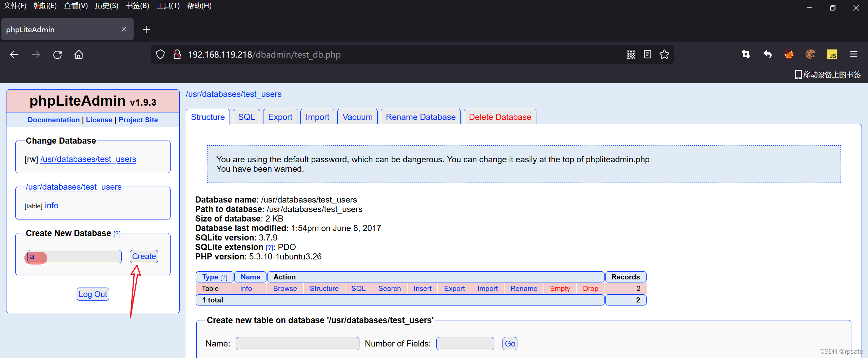
Task: Empty the info table
Action: (560, 289)
